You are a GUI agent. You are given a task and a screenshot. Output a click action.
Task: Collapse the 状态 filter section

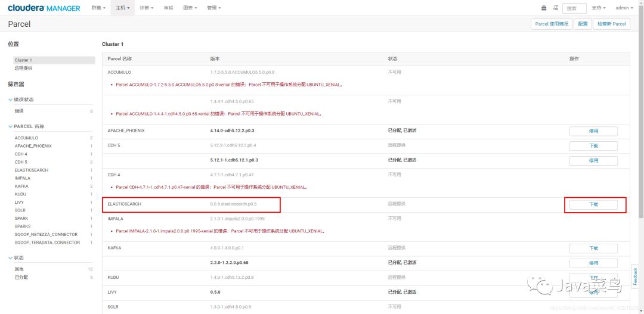tap(17, 258)
